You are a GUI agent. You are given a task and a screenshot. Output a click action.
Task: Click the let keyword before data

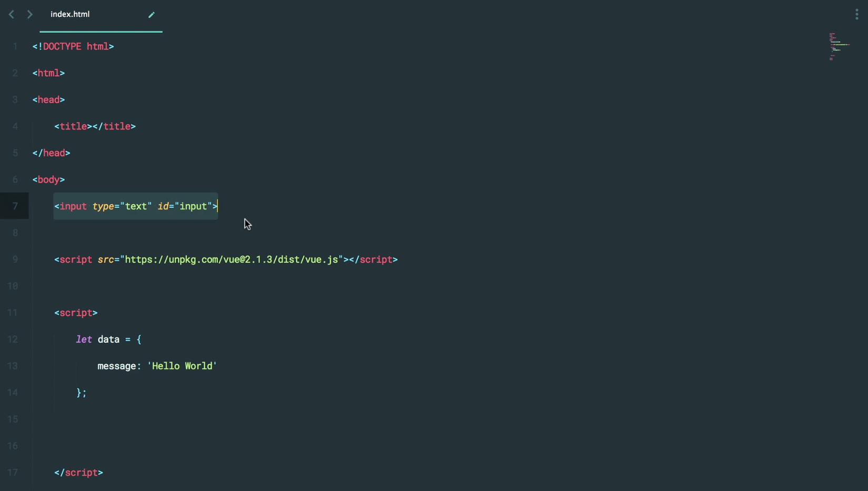(x=84, y=339)
